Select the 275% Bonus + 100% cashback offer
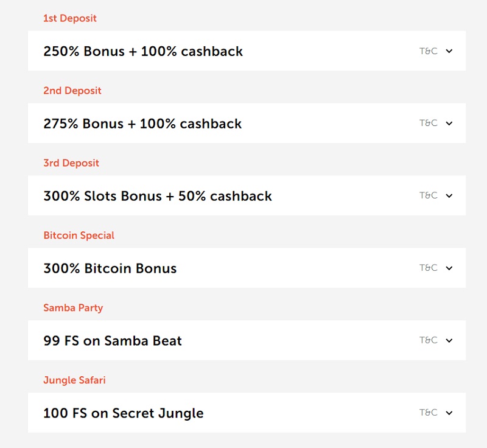 coord(247,123)
